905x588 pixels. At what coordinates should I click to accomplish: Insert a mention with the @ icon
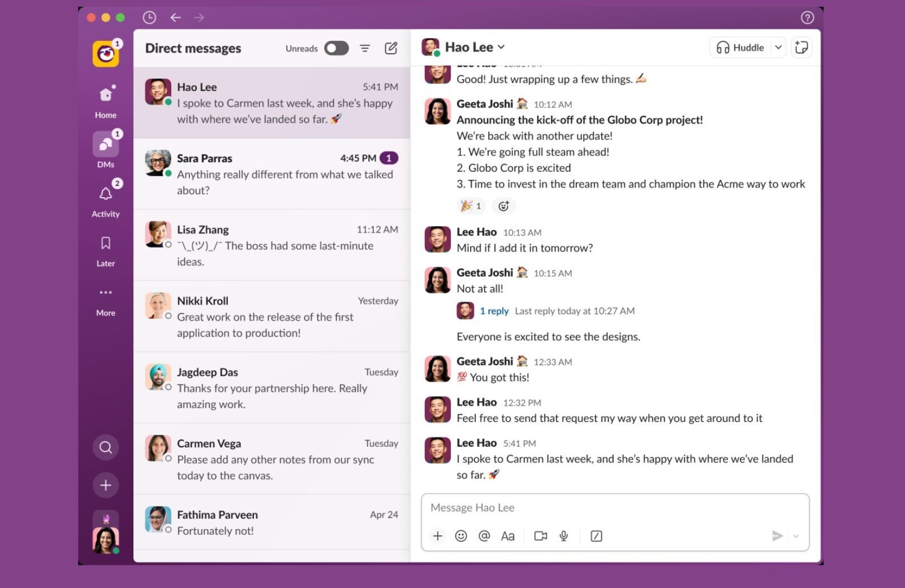(x=484, y=536)
